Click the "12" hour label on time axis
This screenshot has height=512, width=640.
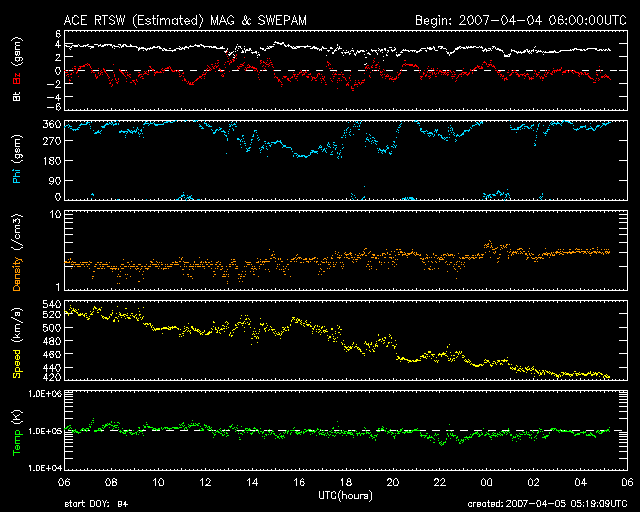coord(205,483)
